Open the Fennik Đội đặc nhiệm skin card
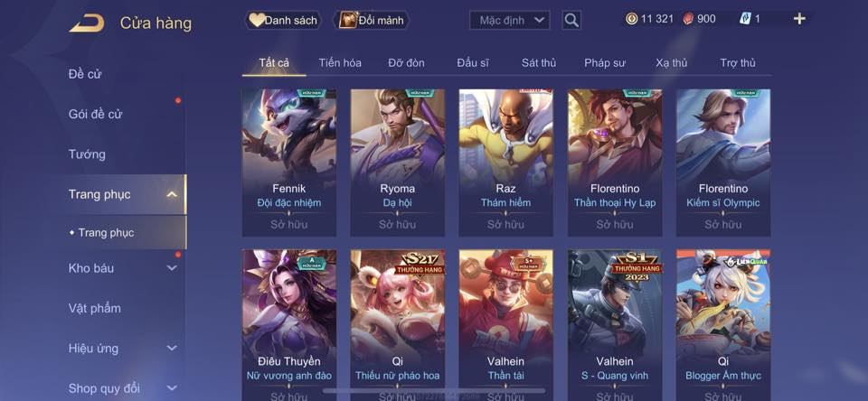 pyautogui.click(x=289, y=163)
